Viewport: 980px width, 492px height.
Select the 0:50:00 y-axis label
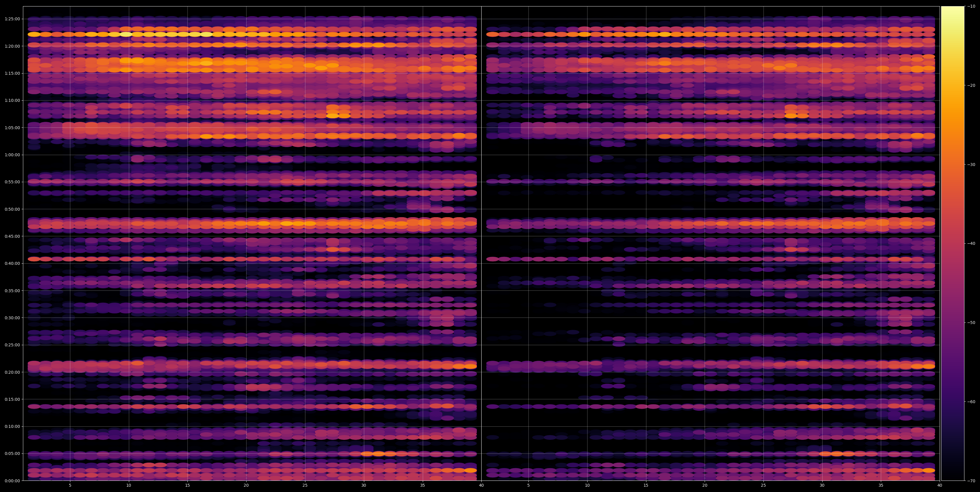tap(12, 209)
